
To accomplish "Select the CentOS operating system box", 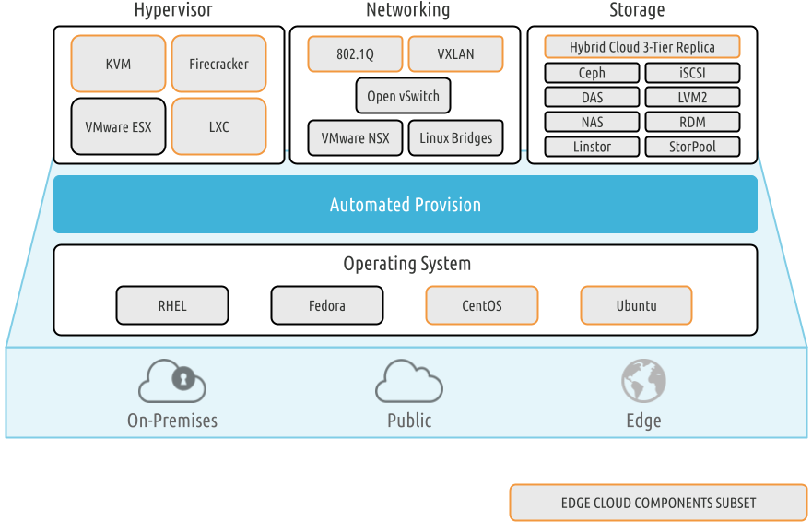I will point(481,305).
